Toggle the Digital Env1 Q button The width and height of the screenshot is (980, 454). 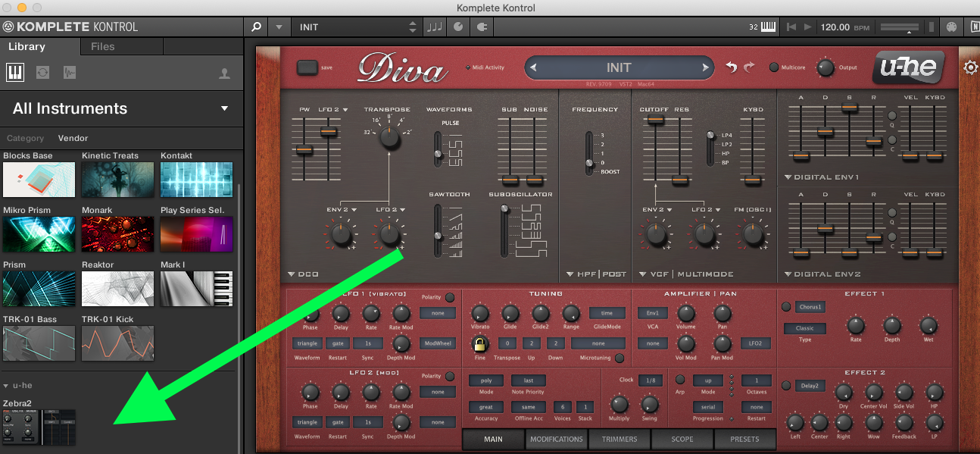892,117
